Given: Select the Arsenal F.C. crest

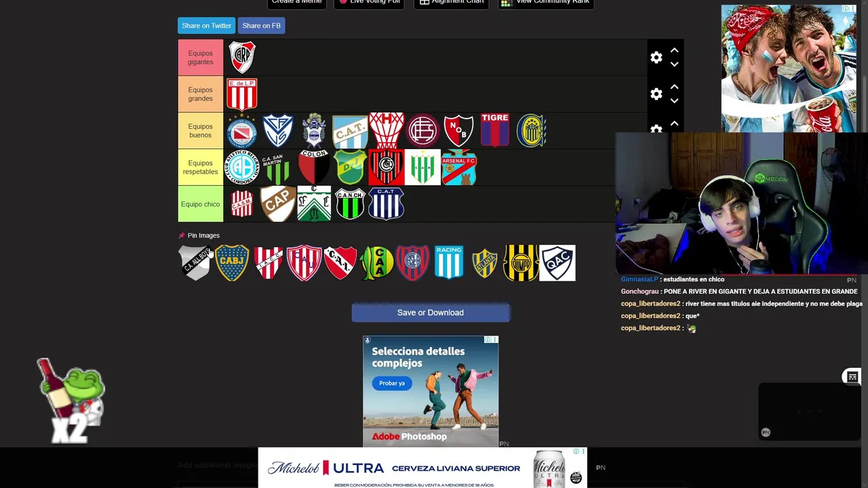Looking at the screenshot, I should pos(458,167).
